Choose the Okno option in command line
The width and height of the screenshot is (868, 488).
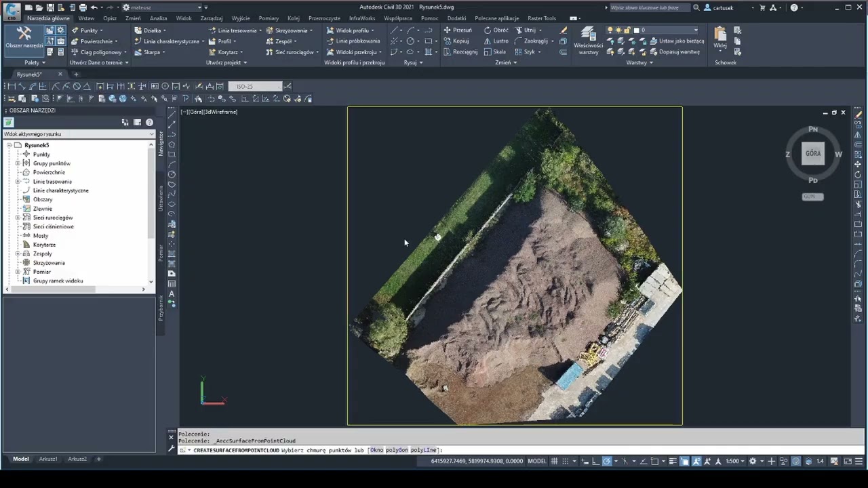pos(376,450)
